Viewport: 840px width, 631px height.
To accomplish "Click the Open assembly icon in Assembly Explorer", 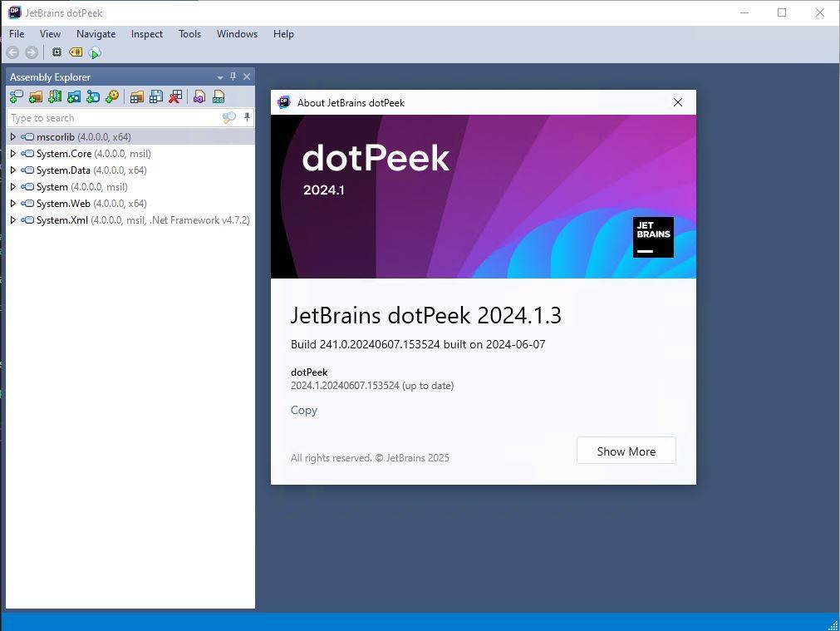I will click(17, 96).
